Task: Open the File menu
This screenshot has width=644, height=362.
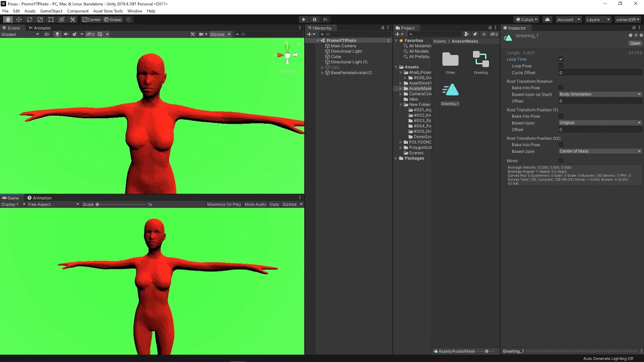Action: click(x=5, y=11)
